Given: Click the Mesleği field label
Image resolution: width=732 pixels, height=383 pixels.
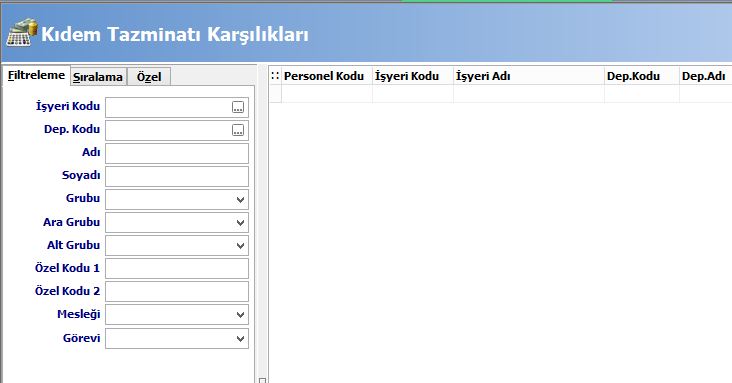Looking at the screenshot, I should [78, 314].
